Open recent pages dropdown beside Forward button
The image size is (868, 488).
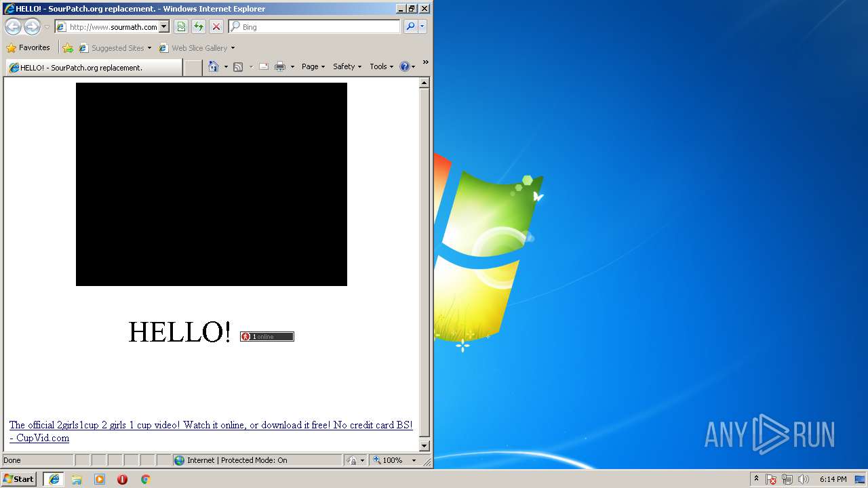pyautogui.click(x=47, y=27)
